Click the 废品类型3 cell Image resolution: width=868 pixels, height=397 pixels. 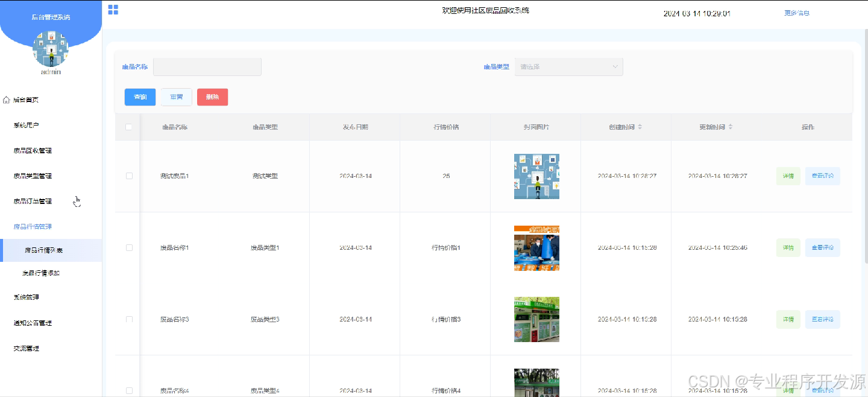point(265,319)
